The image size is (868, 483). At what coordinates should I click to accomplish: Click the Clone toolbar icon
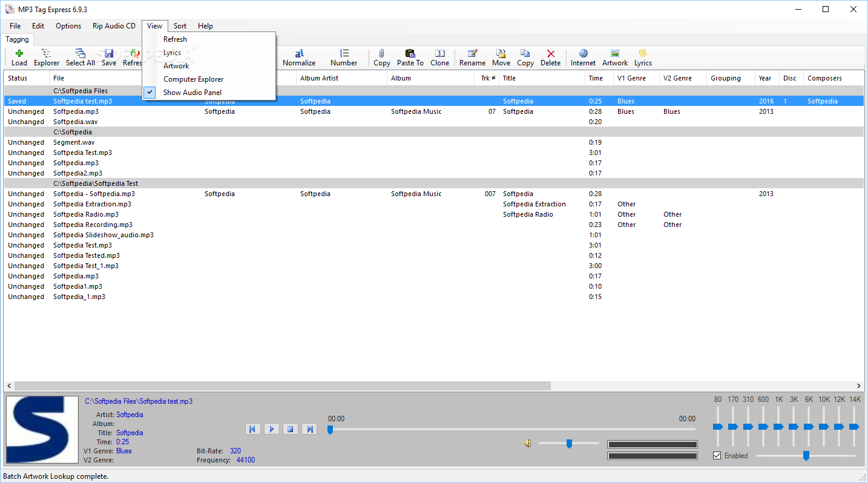point(440,54)
